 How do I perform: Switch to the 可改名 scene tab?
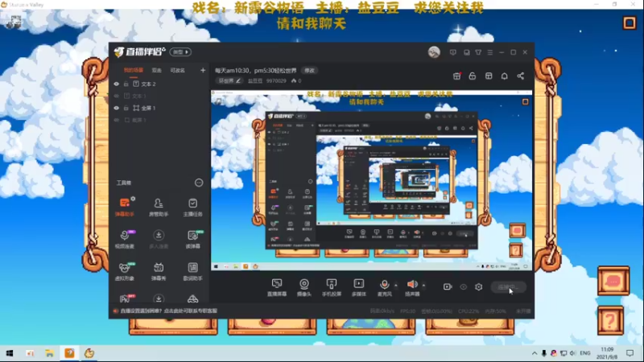177,70
